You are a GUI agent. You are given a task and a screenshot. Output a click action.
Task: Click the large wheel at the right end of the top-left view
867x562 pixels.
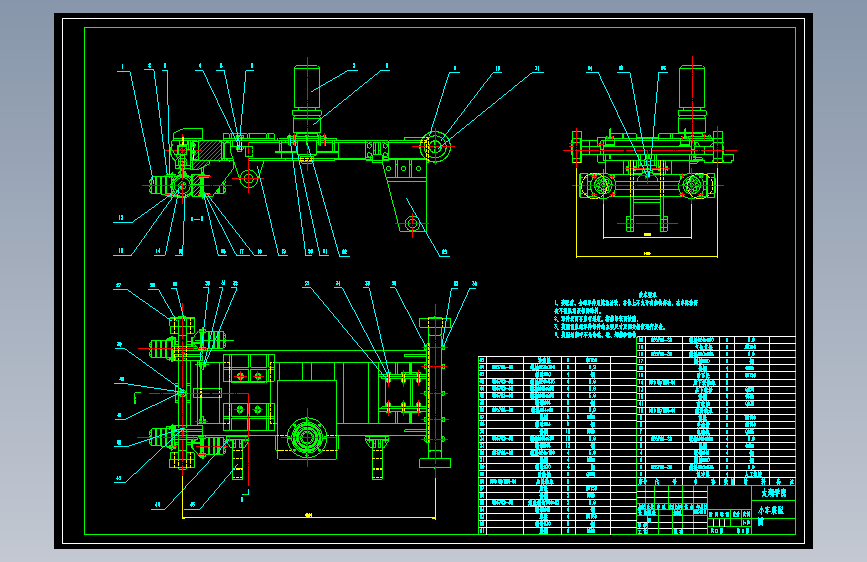click(435, 147)
